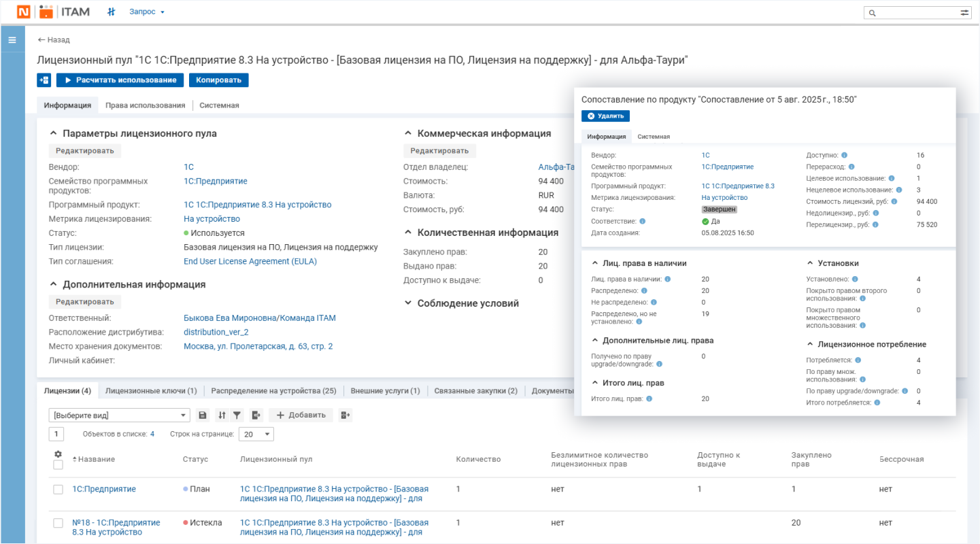Toggle the select-all checkbox in table header
Screen dimensions: 980x544
58,465
